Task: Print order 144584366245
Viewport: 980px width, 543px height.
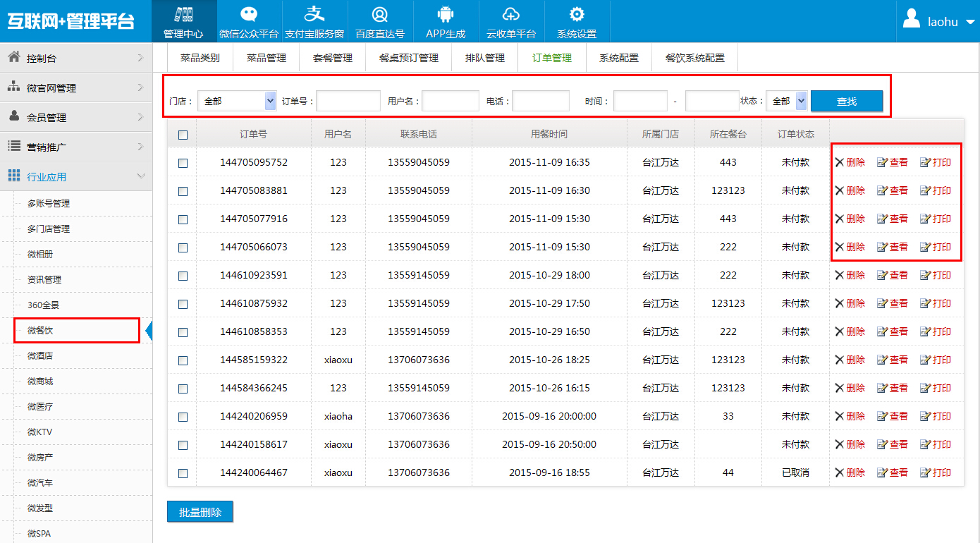Action: pyautogui.click(x=936, y=388)
